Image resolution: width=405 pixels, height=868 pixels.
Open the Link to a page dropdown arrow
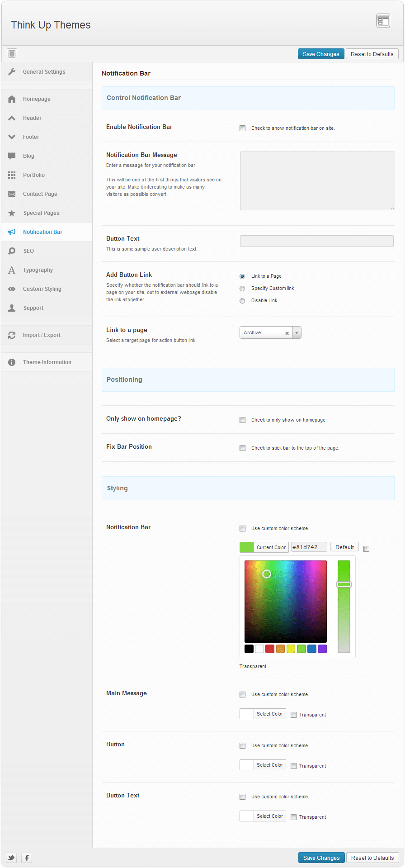tap(297, 333)
